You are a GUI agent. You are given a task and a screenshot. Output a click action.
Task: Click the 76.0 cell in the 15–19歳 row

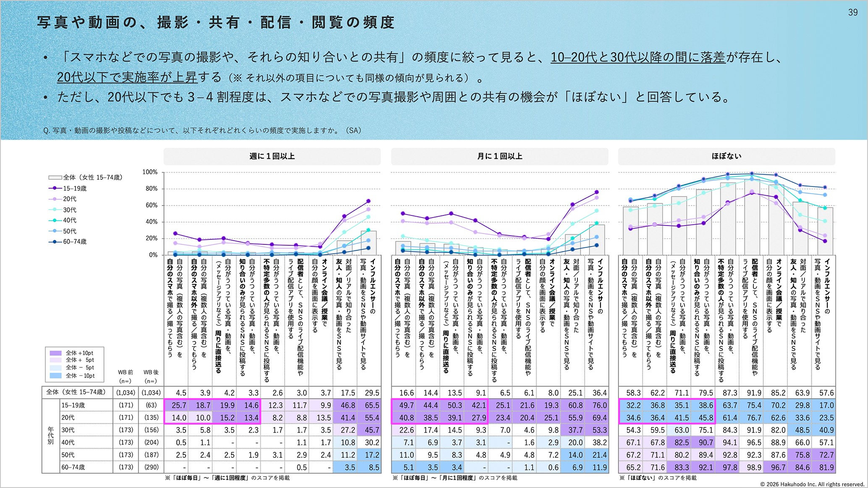click(x=599, y=405)
